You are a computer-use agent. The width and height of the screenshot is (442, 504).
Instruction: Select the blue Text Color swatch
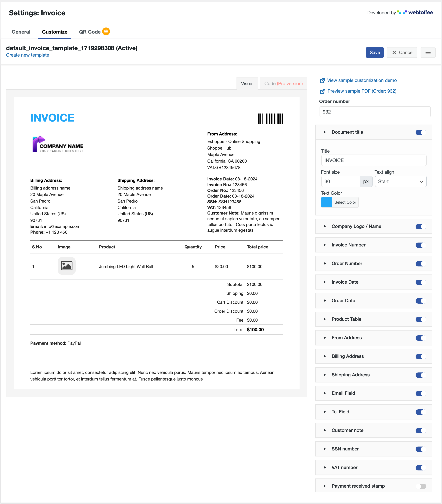(x=327, y=201)
